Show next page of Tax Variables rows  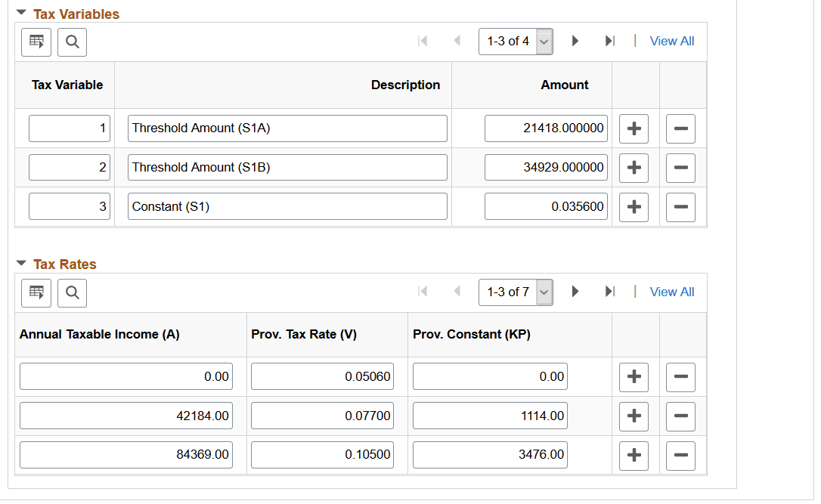pyautogui.click(x=575, y=41)
